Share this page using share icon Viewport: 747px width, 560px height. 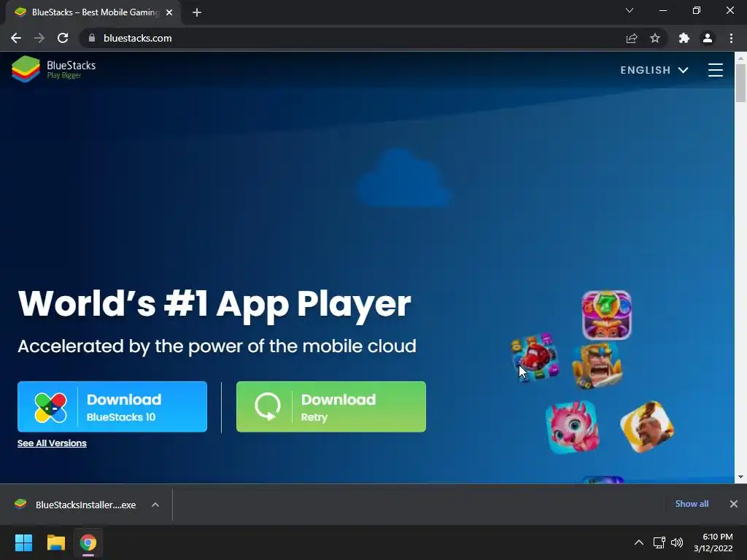click(632, 38)
